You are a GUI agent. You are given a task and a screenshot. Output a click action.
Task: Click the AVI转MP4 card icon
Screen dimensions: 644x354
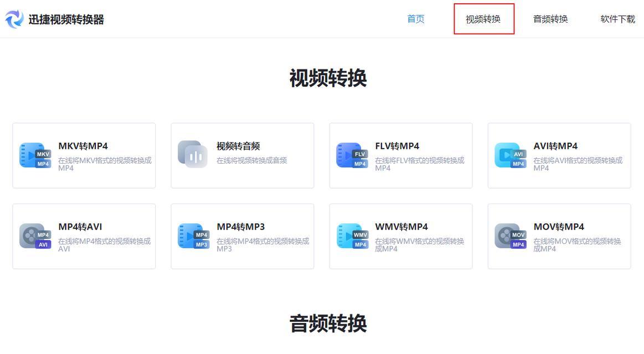click(x=511, y=155)
